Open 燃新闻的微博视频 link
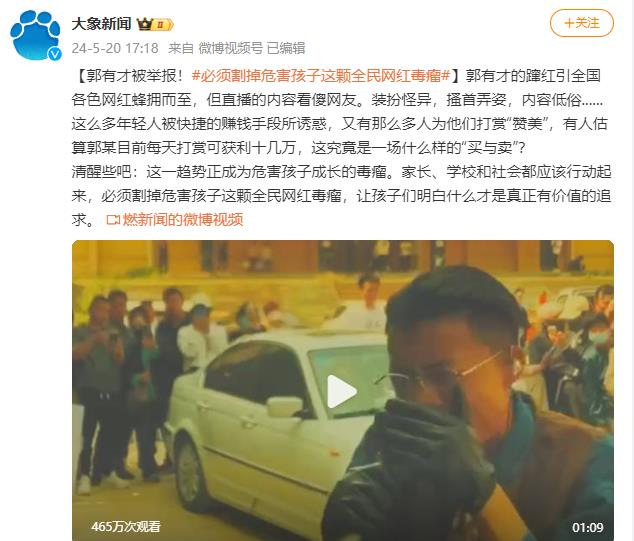The width and height of the screenshot is (634, 541). 183,220
